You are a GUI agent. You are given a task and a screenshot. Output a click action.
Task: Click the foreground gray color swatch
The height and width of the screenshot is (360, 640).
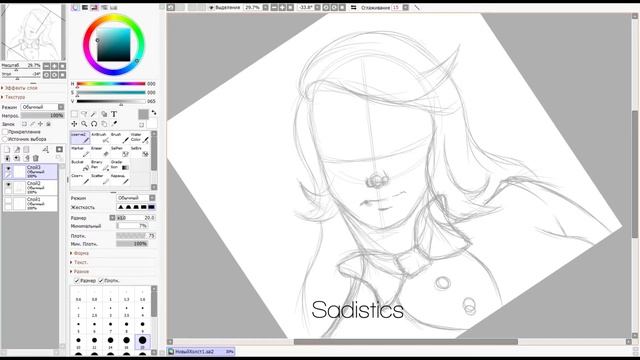(x=143, y=114)
